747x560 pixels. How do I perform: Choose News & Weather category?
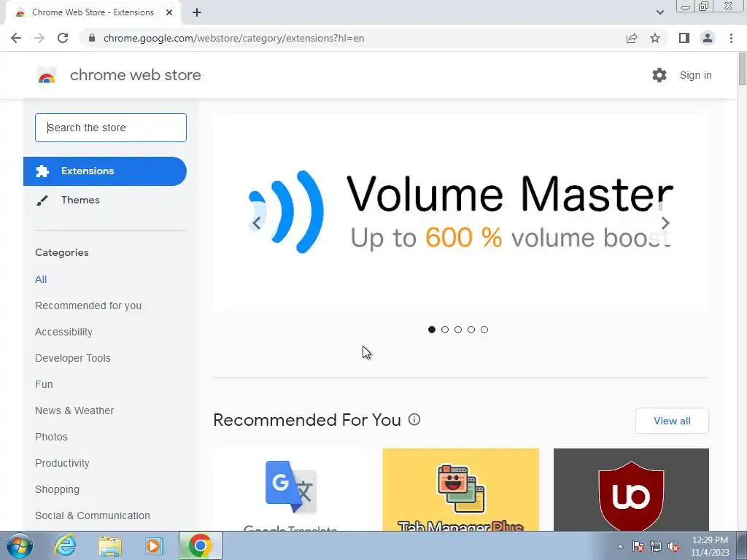click(x=74, y=411)
